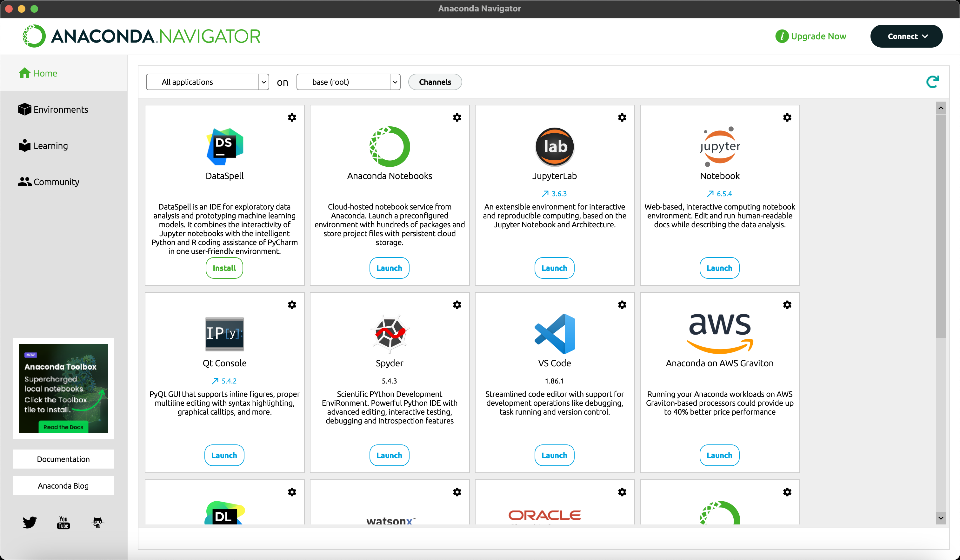This screenshot has width=960, height=560.
Task: Click the AWS logo
Action: click(720, 334)
